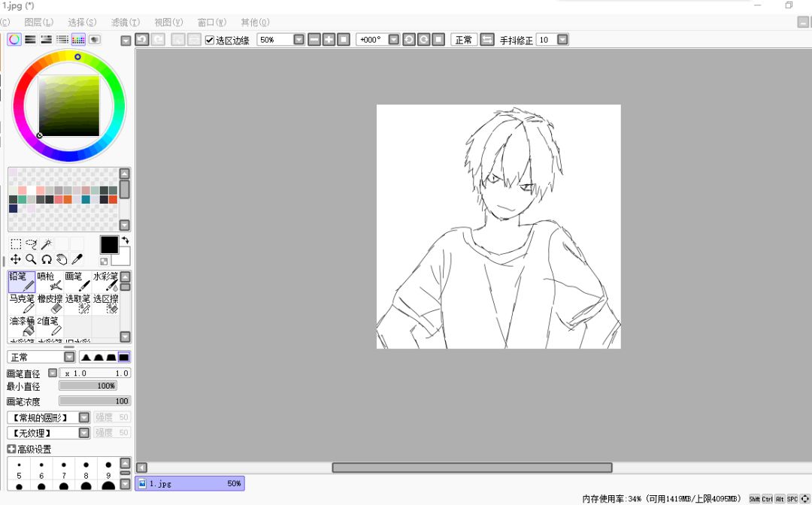Toggle the intermediate color bar panel

pos(62,39)
